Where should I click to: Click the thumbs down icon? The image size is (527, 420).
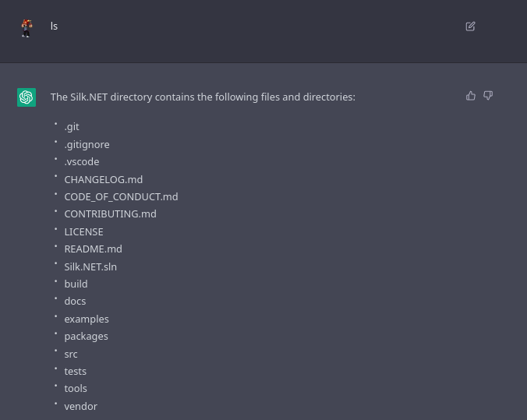tap(488, 96)
